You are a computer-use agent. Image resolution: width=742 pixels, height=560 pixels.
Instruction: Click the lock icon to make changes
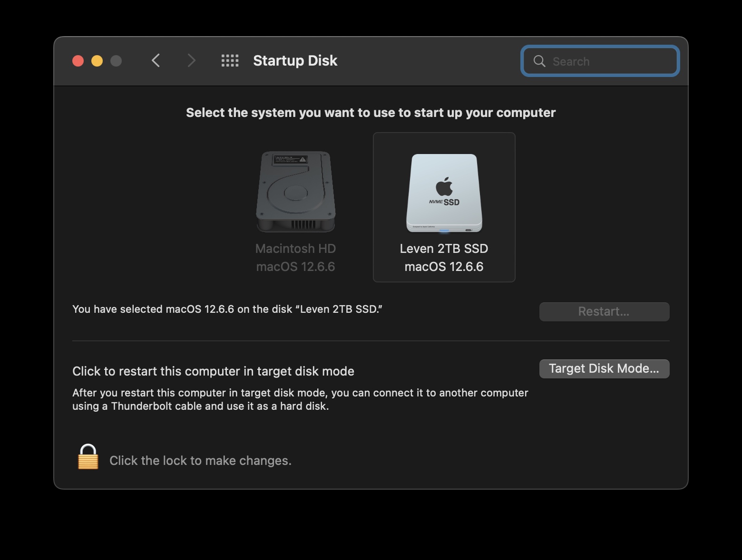coord(88,457)
